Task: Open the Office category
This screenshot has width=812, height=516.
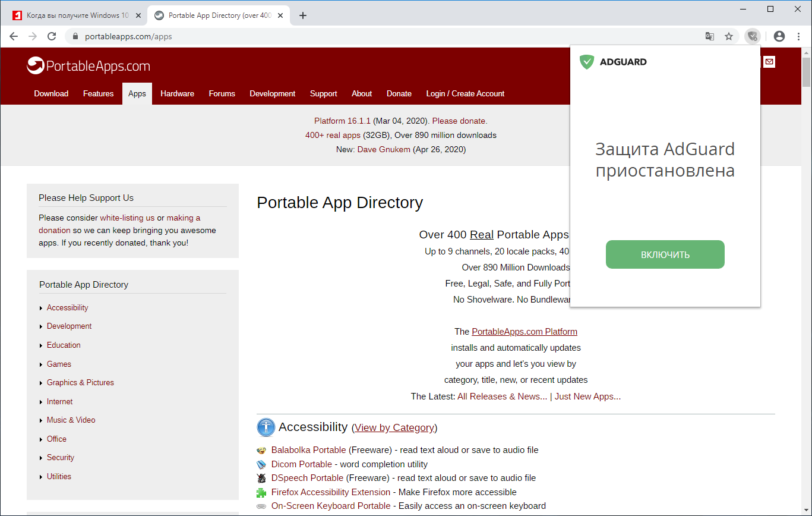Action: click(56, 439)
